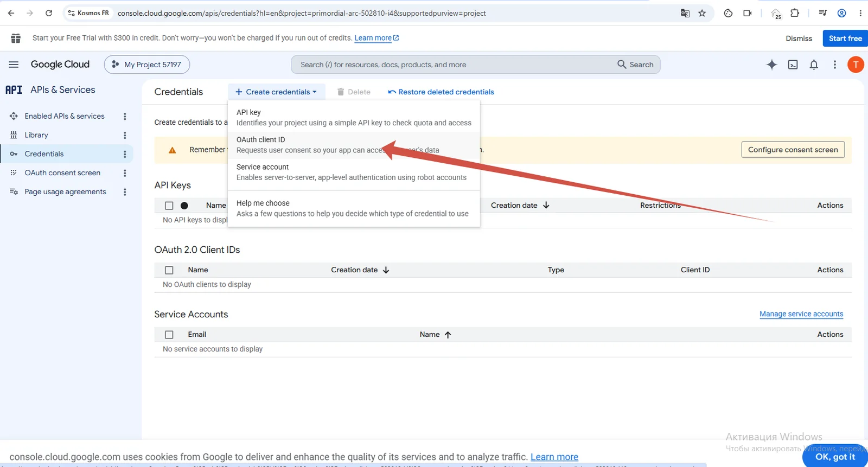Click the Start free button
Screen dimensions: 868x467
tap(845, 39)
